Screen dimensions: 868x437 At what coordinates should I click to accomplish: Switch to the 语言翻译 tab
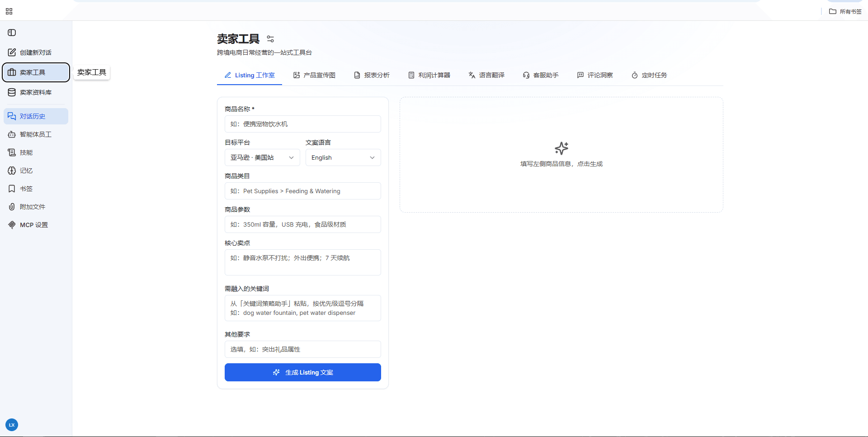click(x=486, y=75)
